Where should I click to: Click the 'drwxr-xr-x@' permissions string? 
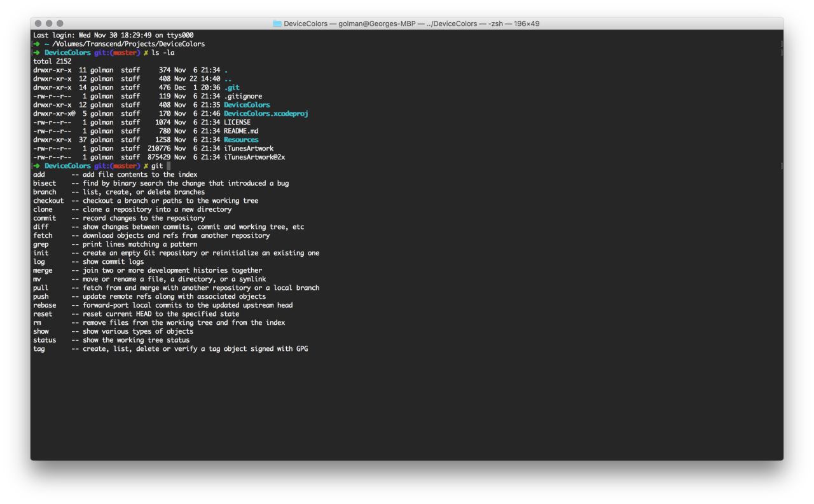click(x=54, y=114)
